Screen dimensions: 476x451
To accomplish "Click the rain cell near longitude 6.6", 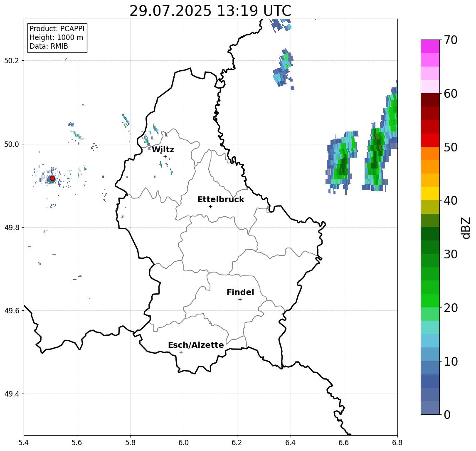I will click(343, 163).
